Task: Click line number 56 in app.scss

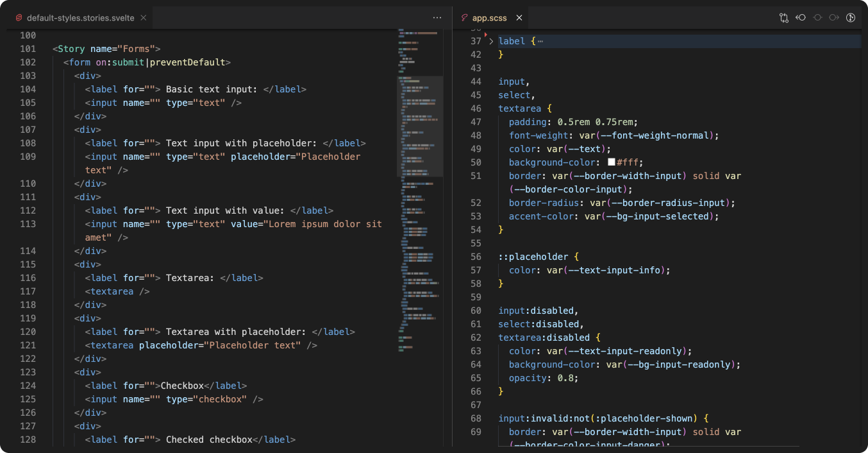Action: [x=475, y=257]
